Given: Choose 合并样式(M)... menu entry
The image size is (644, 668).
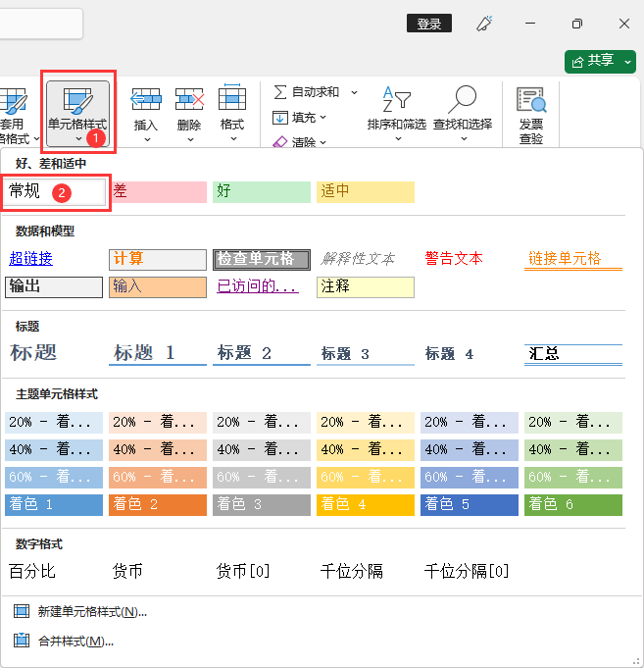Looking at the screenshot, I should (75, 641).
